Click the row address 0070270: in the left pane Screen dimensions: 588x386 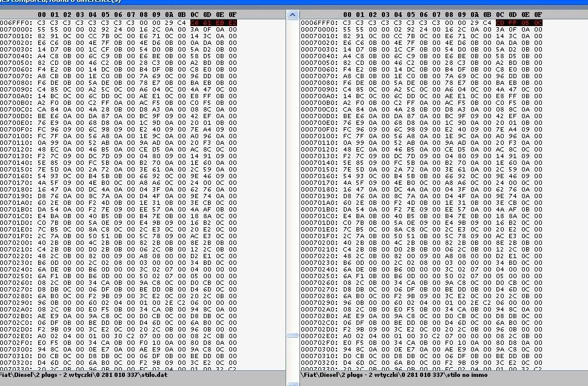(16, 290)
